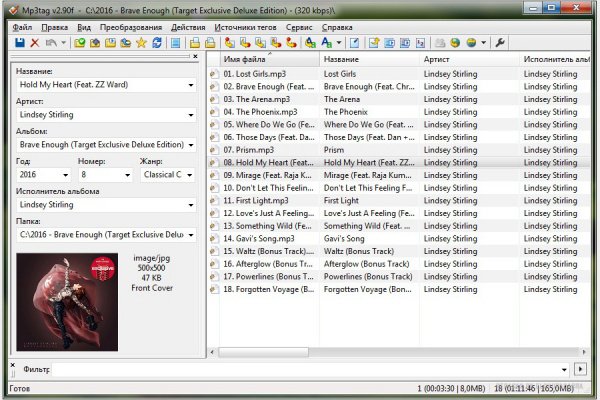Open the tag sources dropdown arrow
This screenshot has height=400, width=600.
point(484,42)
